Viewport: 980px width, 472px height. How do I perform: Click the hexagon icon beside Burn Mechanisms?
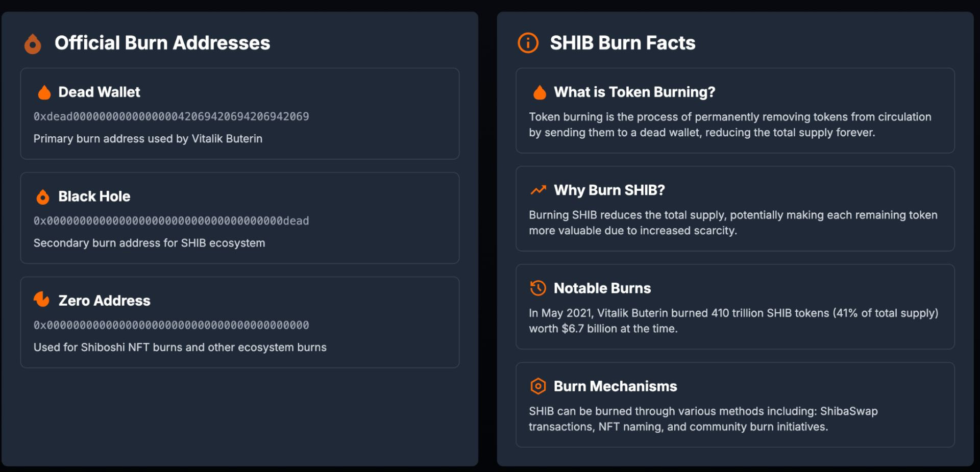click(x=538, y=386)
